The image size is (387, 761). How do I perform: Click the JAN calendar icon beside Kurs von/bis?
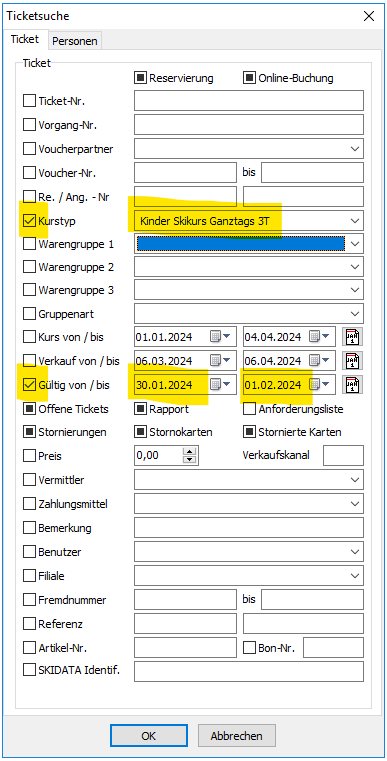click(x=353, y=336)
